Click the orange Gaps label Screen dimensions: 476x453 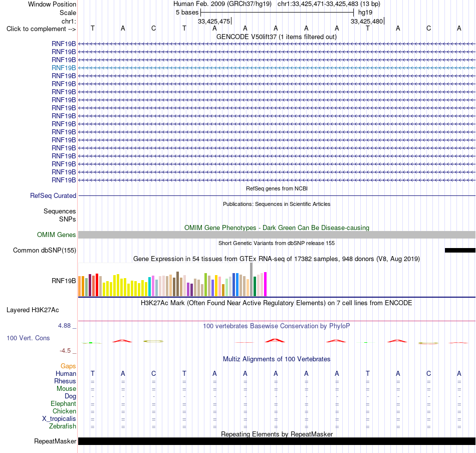(x=68, y=366)
